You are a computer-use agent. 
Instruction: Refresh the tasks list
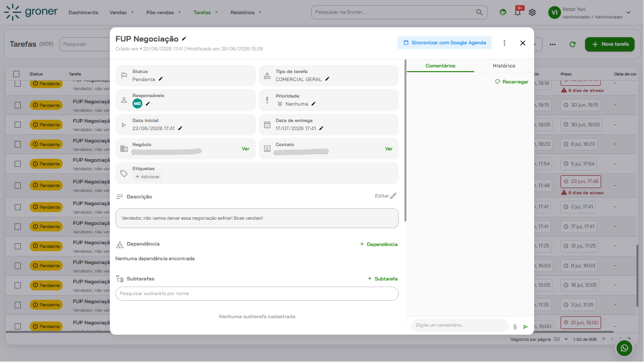(572, 44)
